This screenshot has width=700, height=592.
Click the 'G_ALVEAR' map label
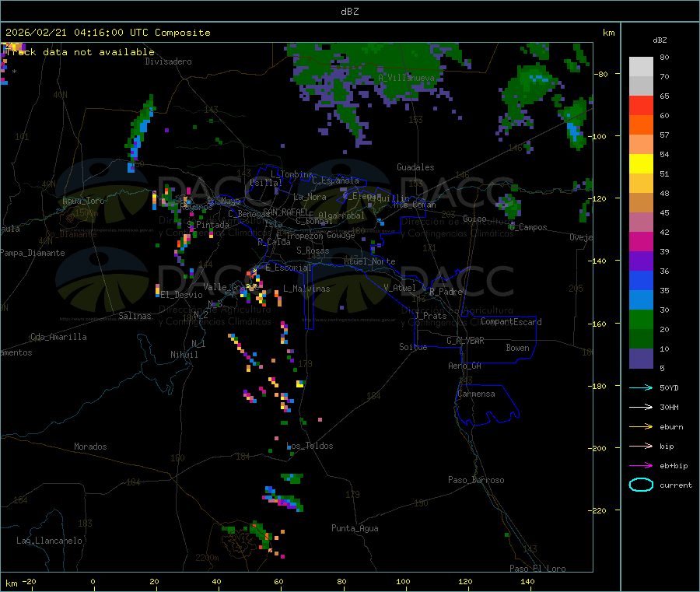(465, 341)
